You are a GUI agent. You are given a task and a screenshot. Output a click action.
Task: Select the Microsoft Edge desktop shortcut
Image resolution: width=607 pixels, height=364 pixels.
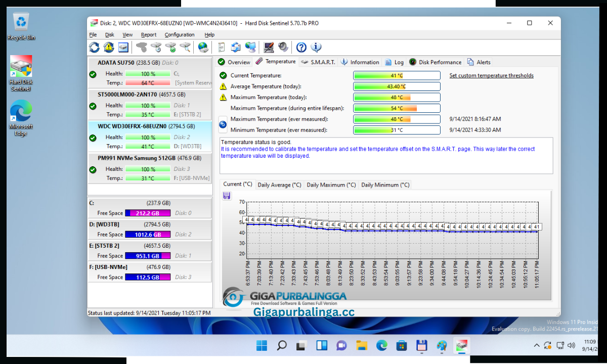tap(21, 118)
